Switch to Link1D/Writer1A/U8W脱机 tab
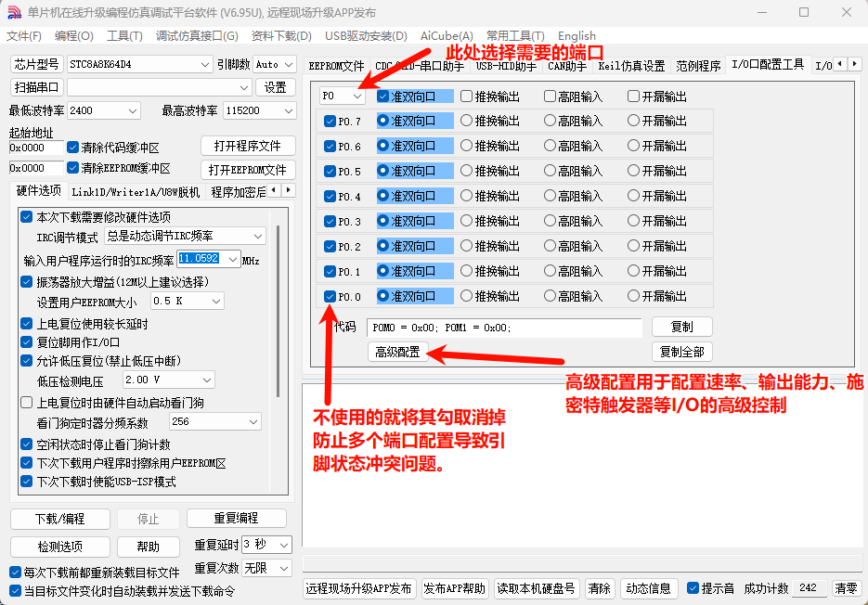 tap(136, 192)
